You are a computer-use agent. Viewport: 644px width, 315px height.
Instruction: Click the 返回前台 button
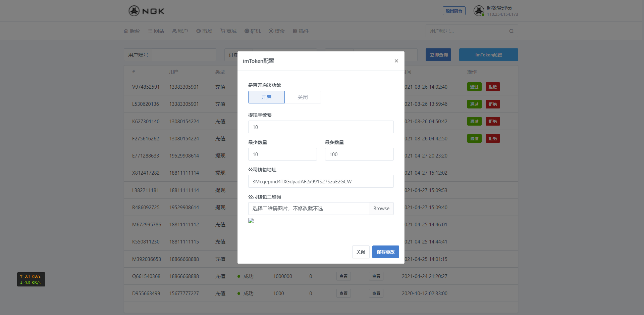[x=454, y=11]
